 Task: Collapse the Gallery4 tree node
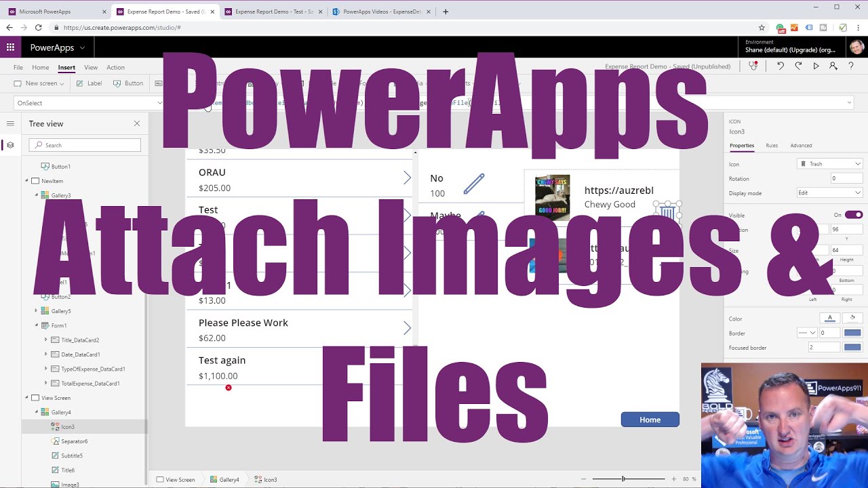(36, 412)
